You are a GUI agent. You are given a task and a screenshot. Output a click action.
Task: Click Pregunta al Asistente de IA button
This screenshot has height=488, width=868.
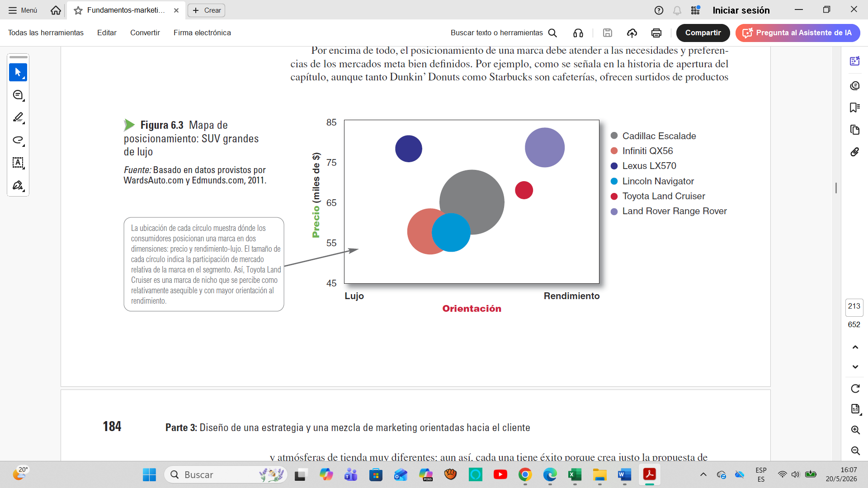(x=797, y=33)
